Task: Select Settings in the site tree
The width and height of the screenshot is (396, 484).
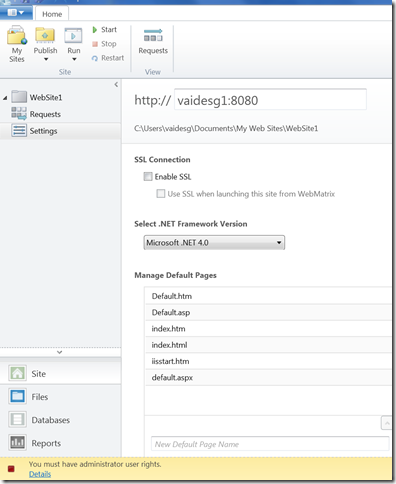Action: (60, 131)
